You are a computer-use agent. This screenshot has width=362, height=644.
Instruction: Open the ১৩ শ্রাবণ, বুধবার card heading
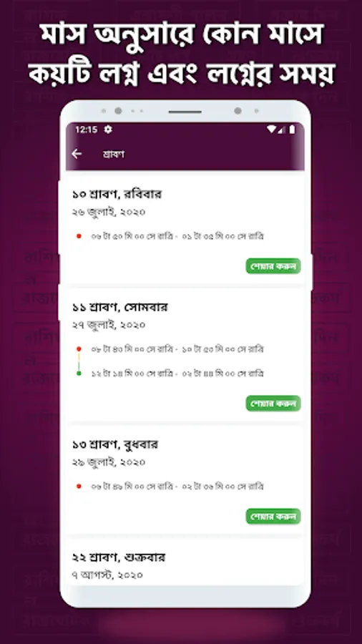(x=115, y=445)
